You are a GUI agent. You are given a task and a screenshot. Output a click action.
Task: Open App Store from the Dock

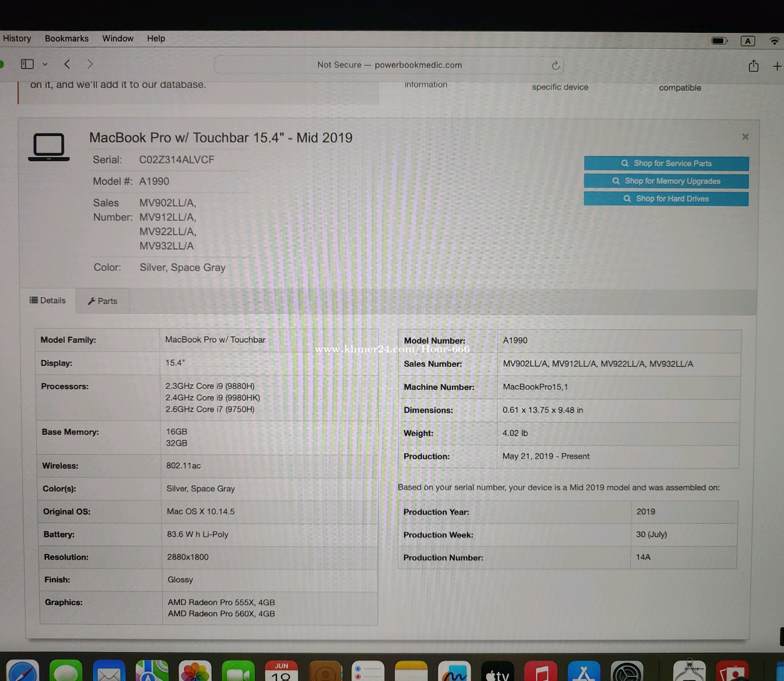[584, 671]
